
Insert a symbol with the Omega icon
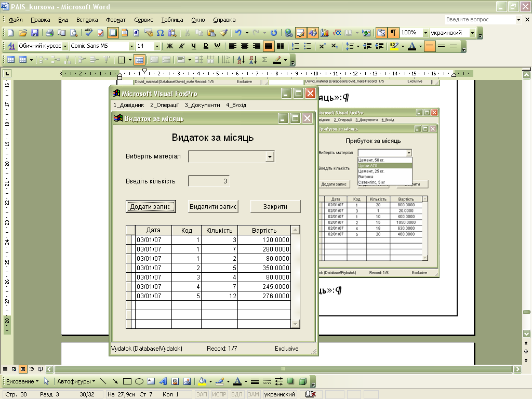point(161,33)
